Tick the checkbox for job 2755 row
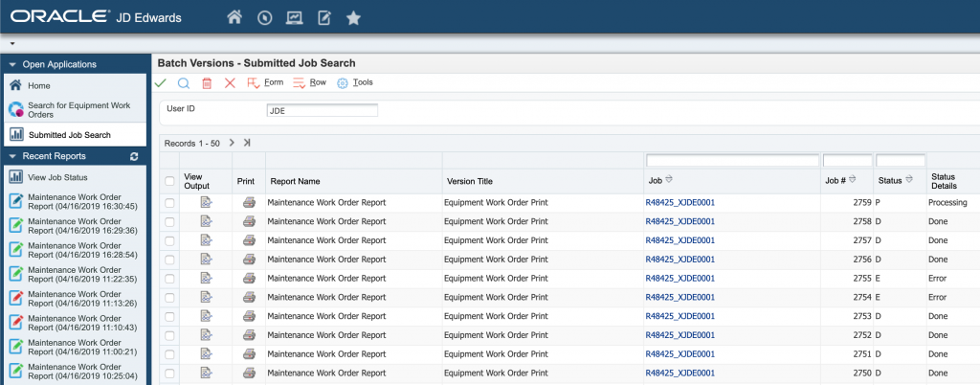Screen dimensions: 980x385 point(169,279)
